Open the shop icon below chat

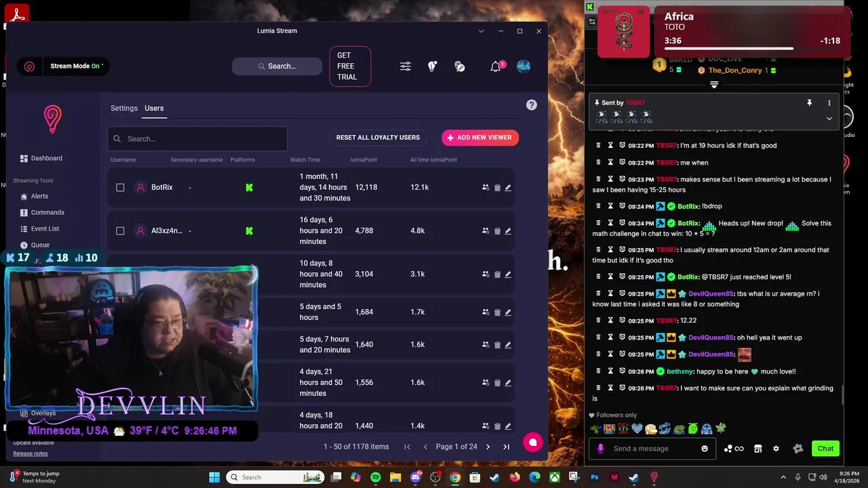click(758, 449)
